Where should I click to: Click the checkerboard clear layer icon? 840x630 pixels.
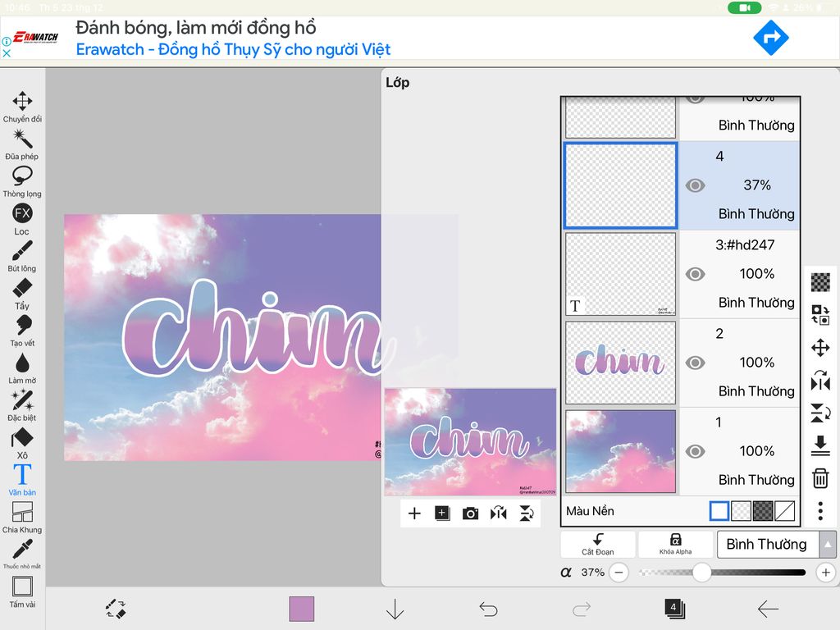coord(820,282)
